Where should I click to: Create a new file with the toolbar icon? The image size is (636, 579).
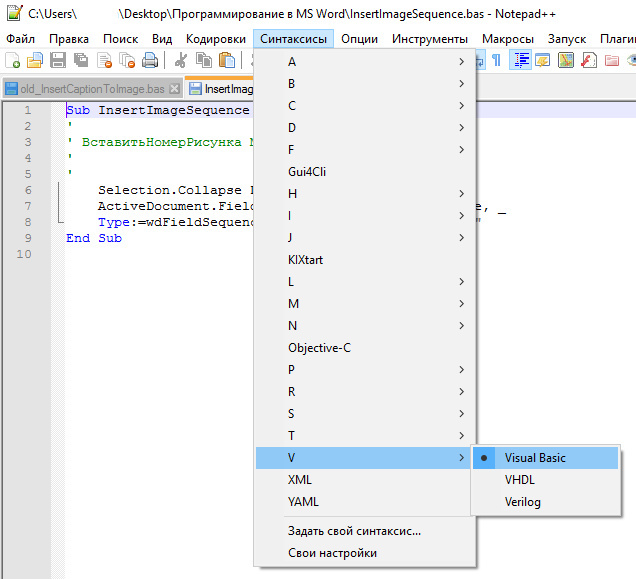coord(13,60)
